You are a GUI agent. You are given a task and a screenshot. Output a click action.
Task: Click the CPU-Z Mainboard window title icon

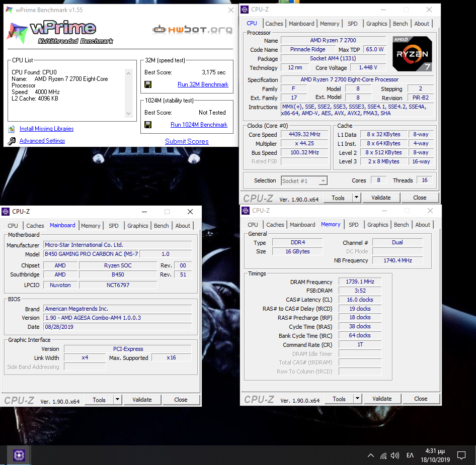pyautogui.click(x=6, y=212)
